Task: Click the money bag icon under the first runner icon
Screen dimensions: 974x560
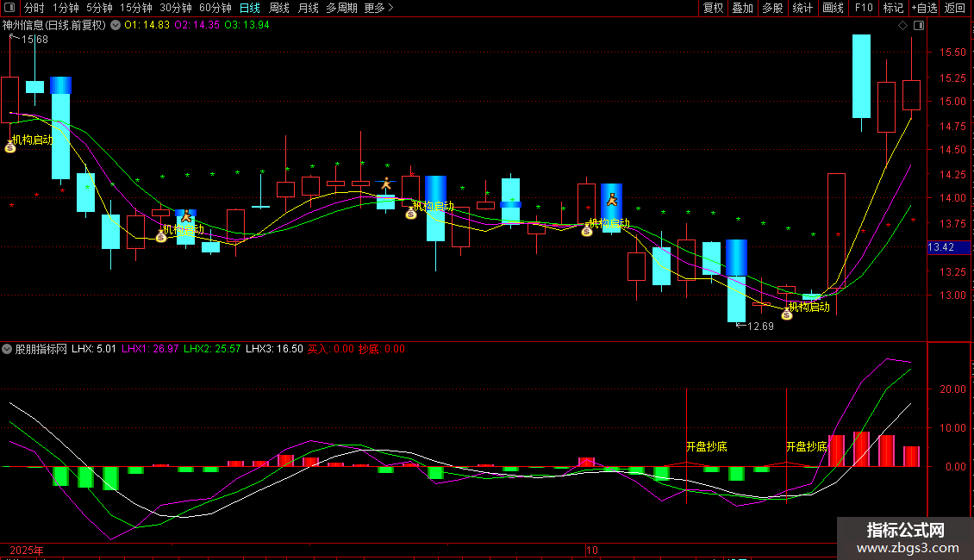Action: [x=161, y=237]
